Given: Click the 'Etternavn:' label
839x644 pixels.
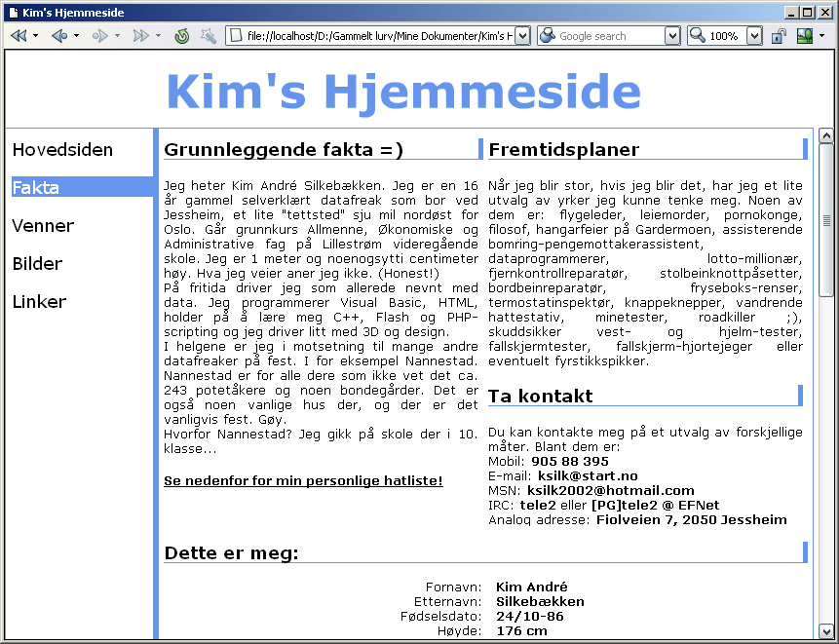Looking at the screenshot, I should point(448,601).
